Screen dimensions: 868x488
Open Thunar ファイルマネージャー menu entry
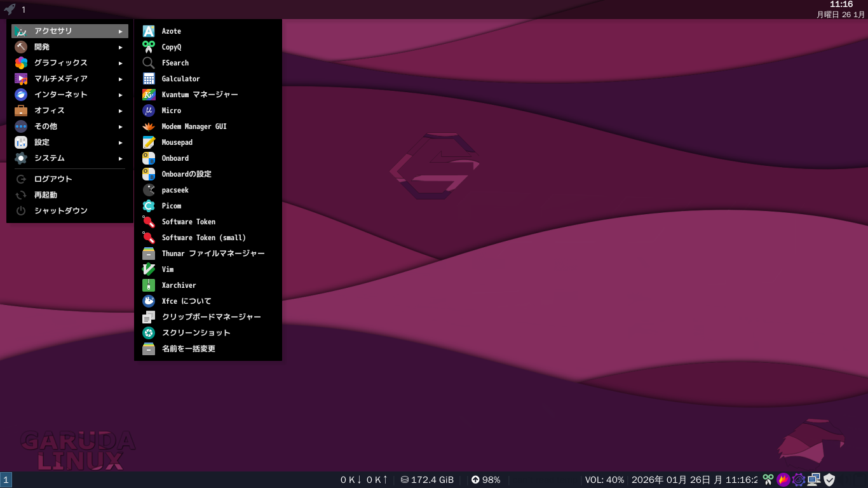point(208,254)
